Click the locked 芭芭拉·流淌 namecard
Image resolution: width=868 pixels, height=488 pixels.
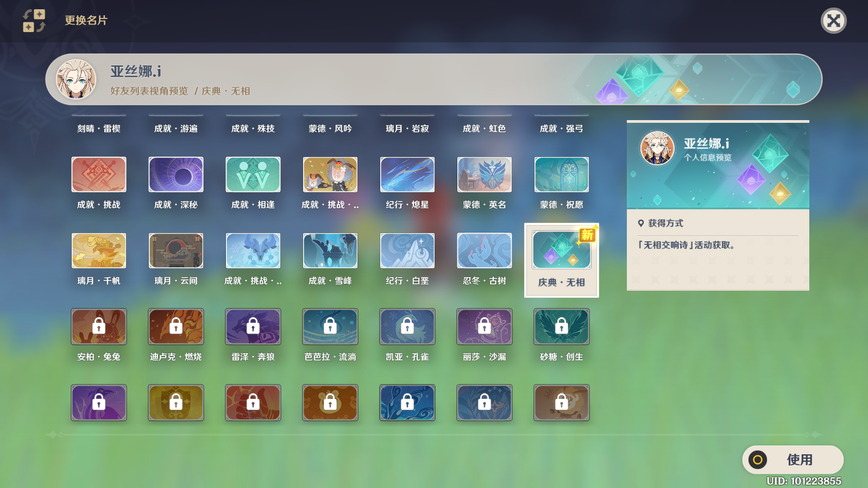pyautogui.click(x=330, y=327)
